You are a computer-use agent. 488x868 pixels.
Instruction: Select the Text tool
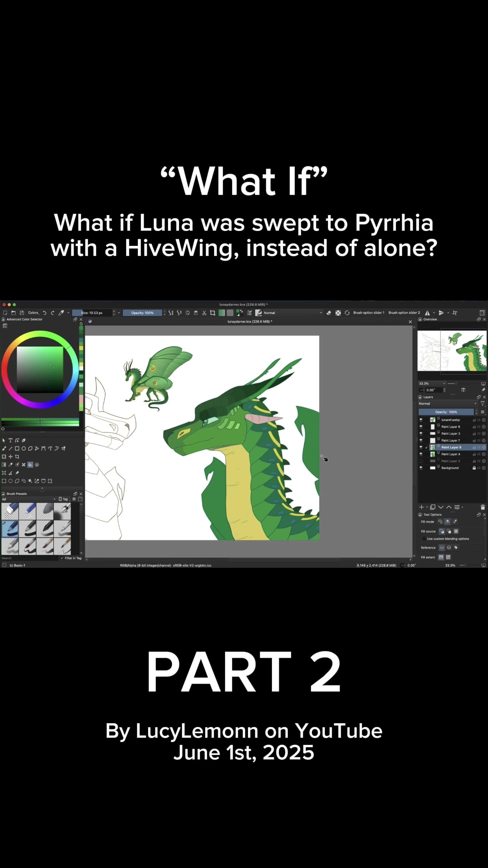pos(10,440)
